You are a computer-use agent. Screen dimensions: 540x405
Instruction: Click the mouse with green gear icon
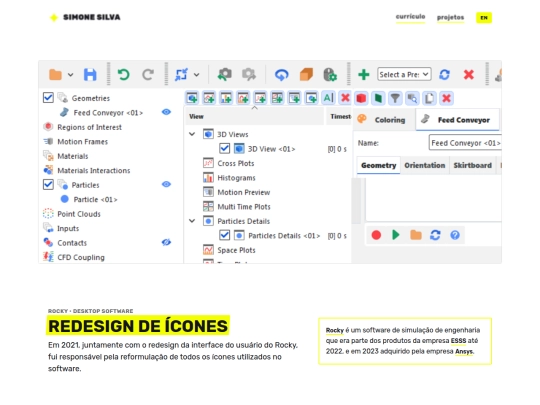pyautogui.click(x=330, y=74)
